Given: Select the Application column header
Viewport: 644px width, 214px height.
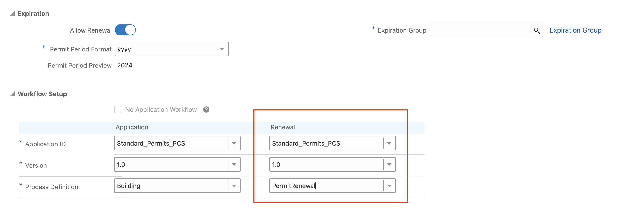Looking at the screenshot, I should coord(132,127).
